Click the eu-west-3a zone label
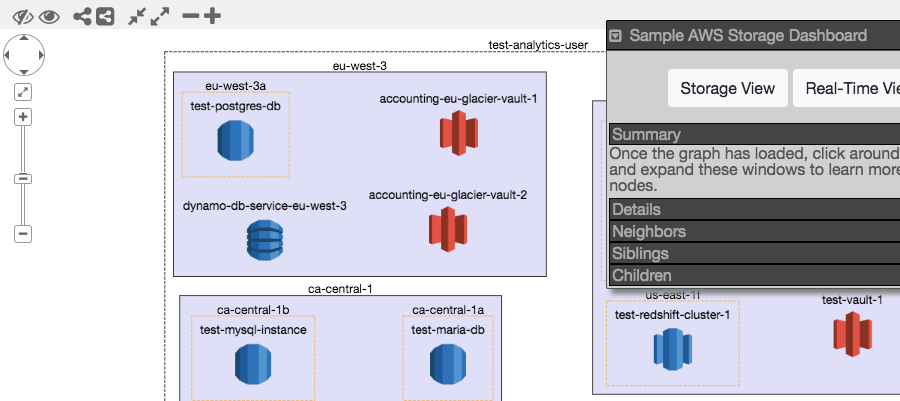 tap(236, 86)
